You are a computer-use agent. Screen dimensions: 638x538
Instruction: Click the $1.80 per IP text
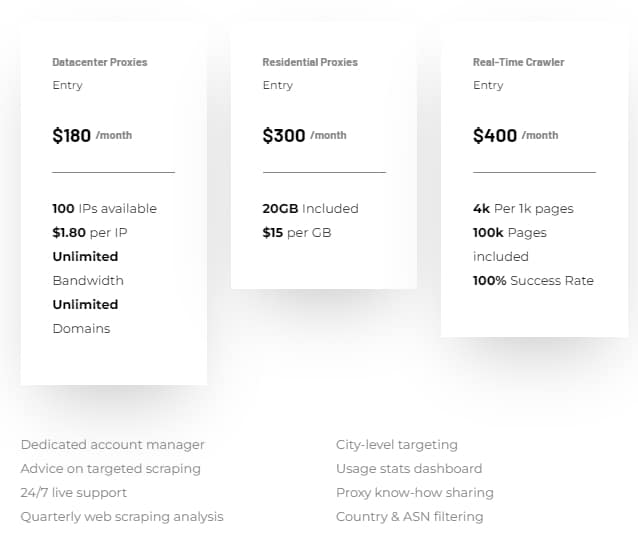click(x=90, y=233)
